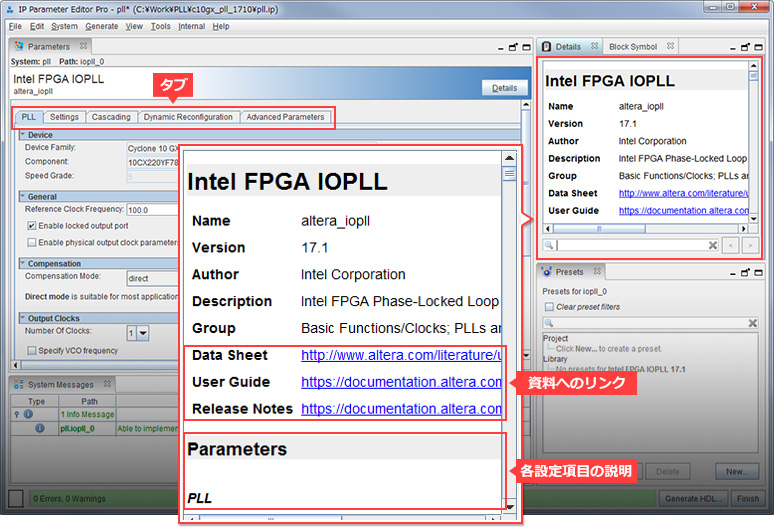
Task: Click the Details tab book icon
Action: point(546,46)
